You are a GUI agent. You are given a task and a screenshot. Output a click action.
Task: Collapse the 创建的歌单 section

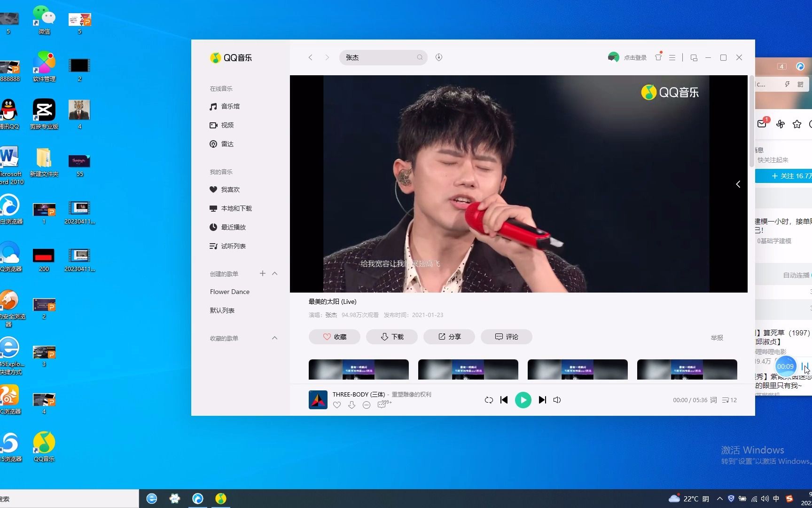(275, 273)
